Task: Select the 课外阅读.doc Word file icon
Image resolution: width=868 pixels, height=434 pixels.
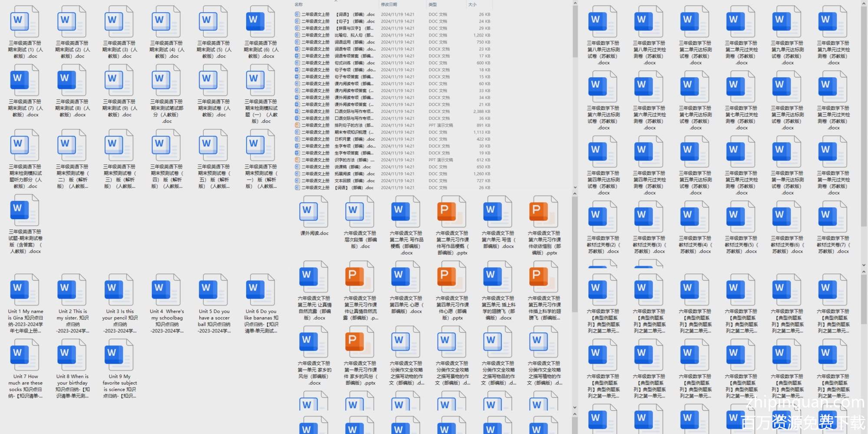Action: 314,213
